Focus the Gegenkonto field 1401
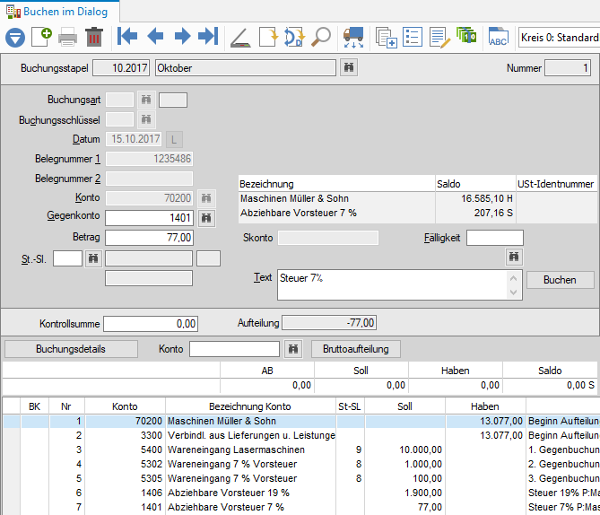600x515 pixels. [149, 218]
